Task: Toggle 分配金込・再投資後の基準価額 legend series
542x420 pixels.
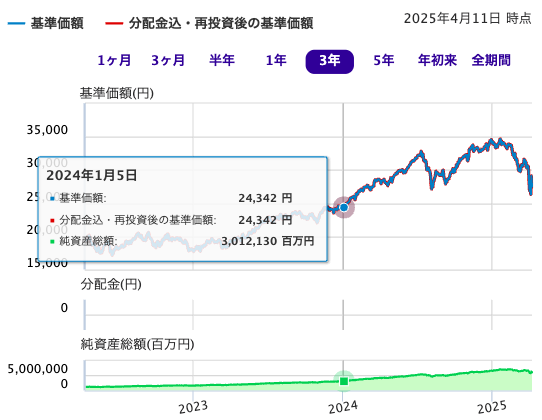Action: point(209,24)
